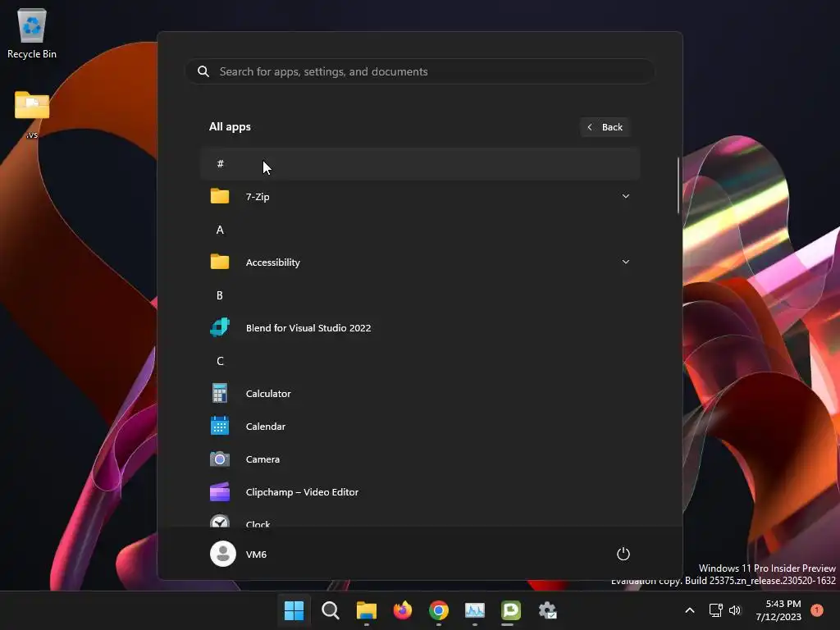Show hidden tray icons chevron

point(690,610)
